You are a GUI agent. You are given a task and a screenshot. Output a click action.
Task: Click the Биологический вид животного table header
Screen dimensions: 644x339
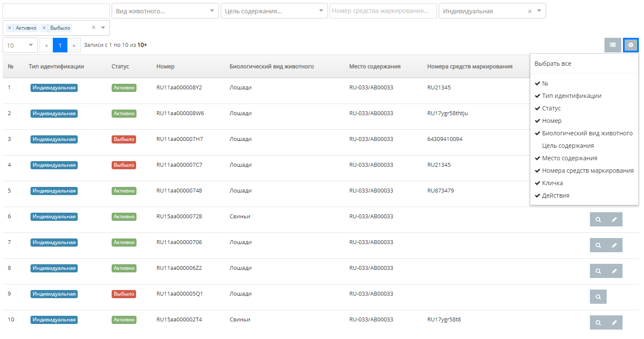pos(272,67)
